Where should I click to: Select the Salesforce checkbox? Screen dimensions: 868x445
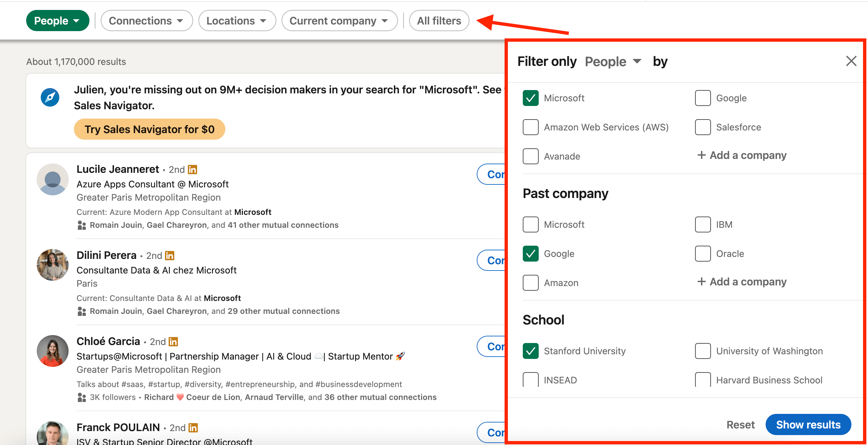pos(703,127)
